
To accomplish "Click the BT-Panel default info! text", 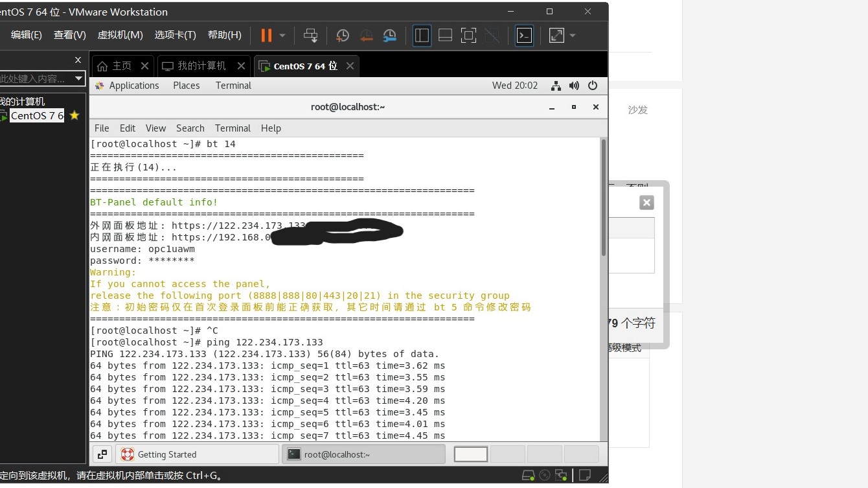I will pyautogui.click(x=154, y=202).
